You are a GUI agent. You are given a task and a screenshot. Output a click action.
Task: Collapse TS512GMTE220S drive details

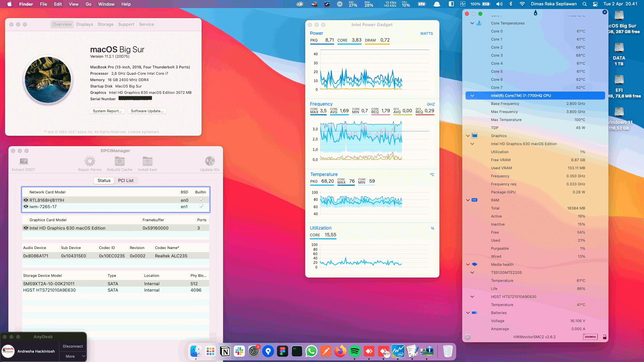[472, 273]
